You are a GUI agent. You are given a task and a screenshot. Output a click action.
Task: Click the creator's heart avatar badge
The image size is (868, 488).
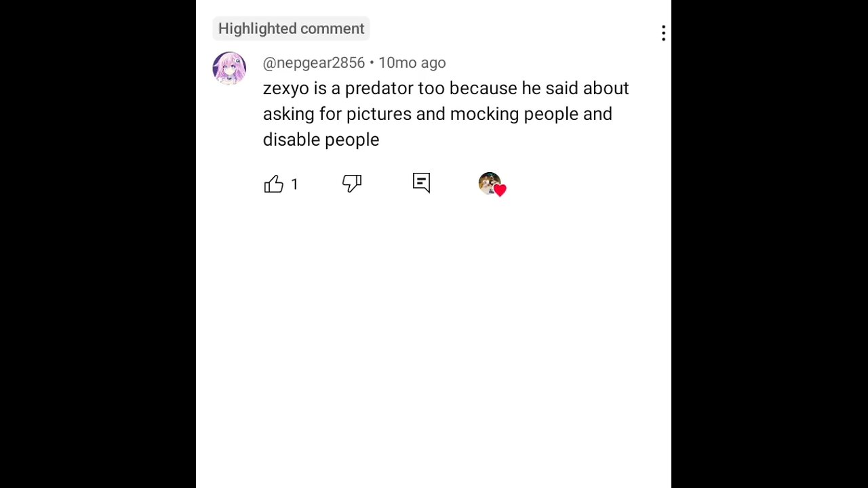[x=489, y=183]
